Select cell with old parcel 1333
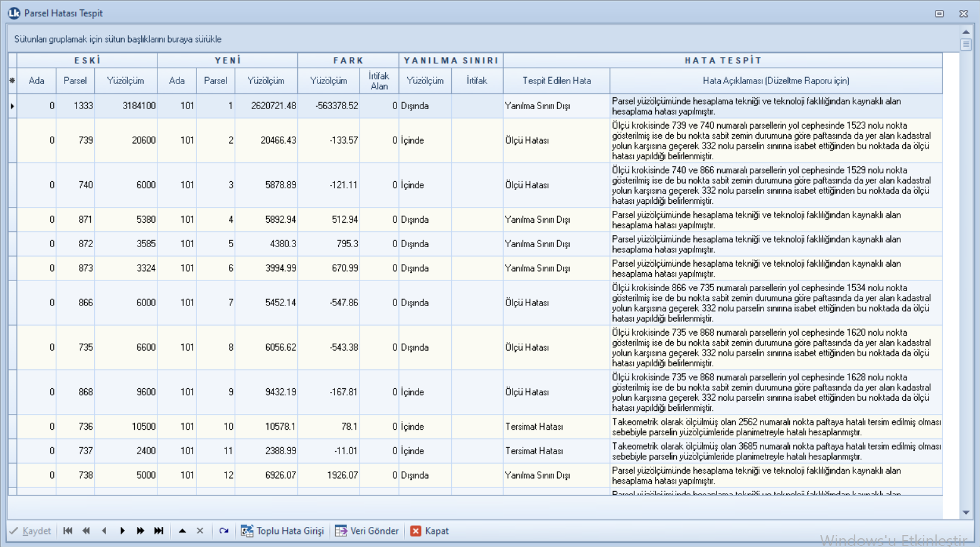 [75, 106]
